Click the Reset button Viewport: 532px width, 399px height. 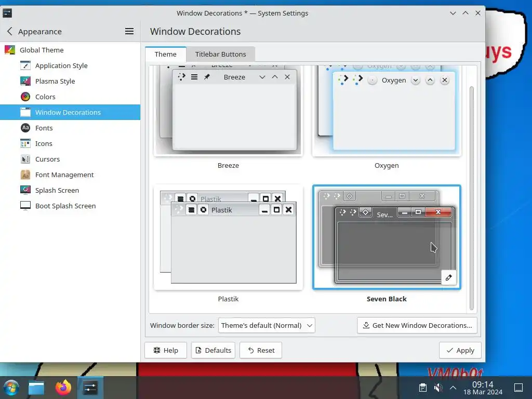261,350
